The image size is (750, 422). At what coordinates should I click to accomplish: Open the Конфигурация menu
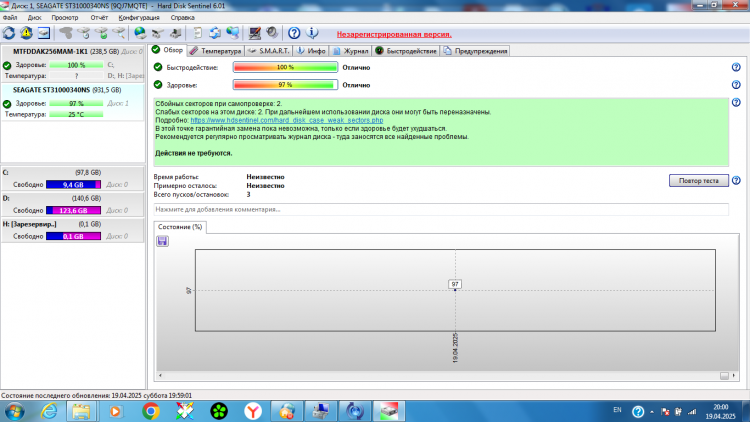tap(139, 17)
